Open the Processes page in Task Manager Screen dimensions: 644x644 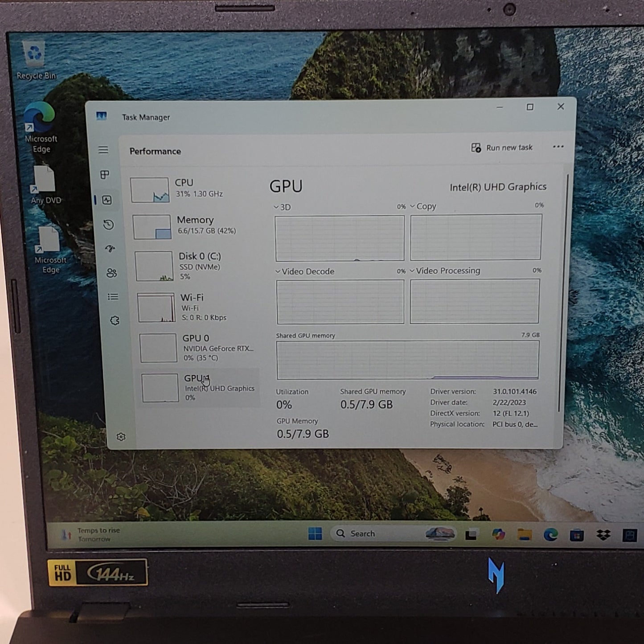click(103, 174)
